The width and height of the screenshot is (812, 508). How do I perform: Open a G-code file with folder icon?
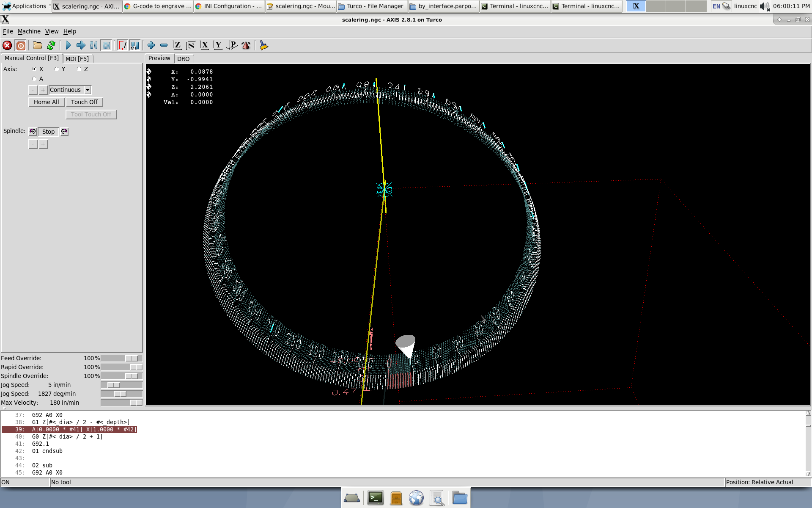point(38,45)
